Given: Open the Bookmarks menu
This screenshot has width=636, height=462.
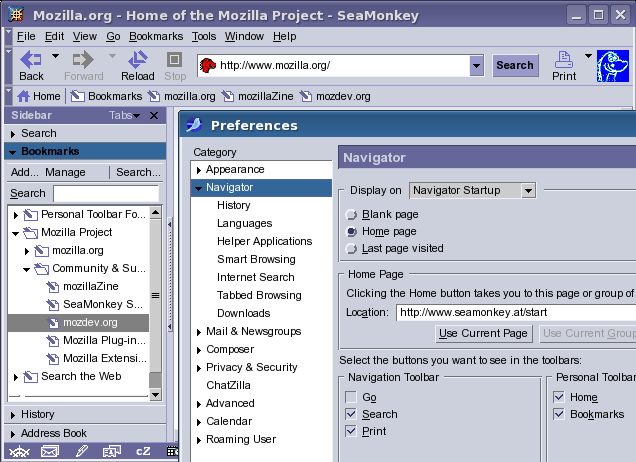Looking at the screenshot, I should [x=156, y=37].
